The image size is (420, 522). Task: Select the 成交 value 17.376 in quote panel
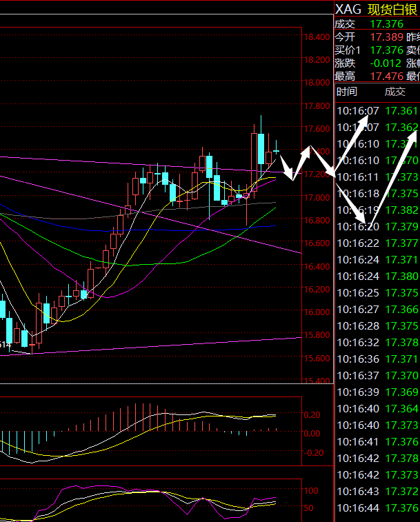point(387,24)
